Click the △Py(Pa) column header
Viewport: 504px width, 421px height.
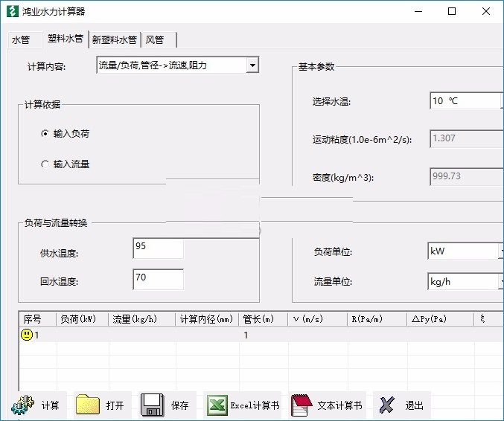point(441,319)
